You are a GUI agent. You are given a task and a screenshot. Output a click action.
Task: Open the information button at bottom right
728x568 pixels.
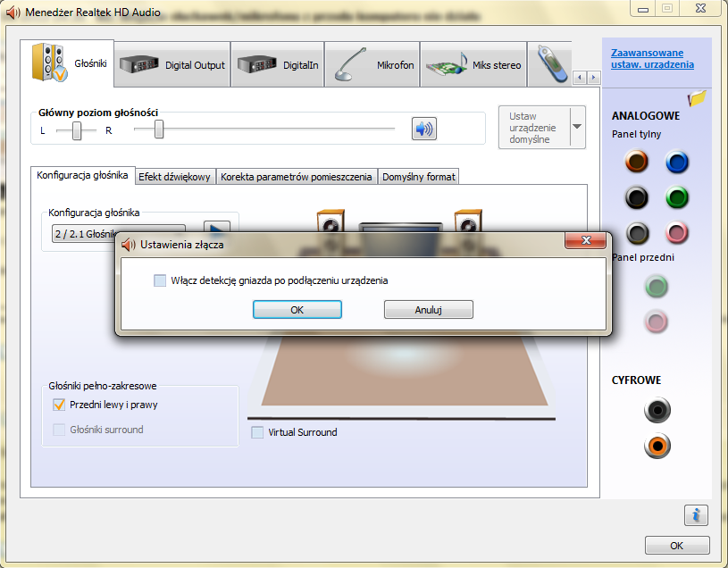point(696,515)
